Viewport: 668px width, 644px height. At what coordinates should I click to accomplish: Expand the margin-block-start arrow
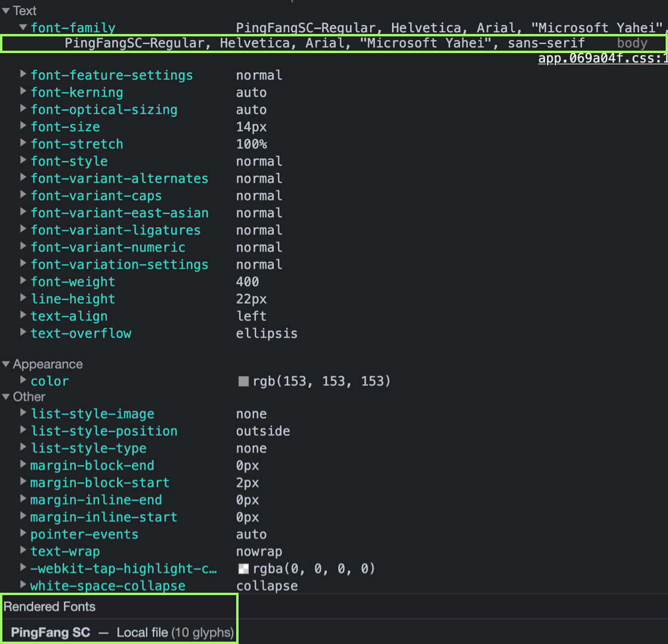(x=23, y=482)
